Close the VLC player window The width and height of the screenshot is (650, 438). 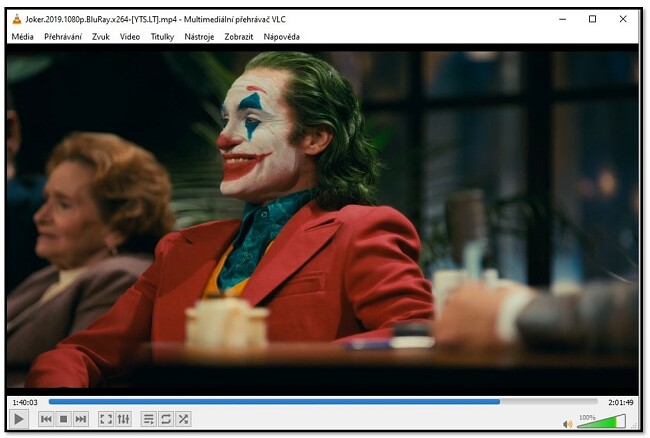[x=623, y=19]
